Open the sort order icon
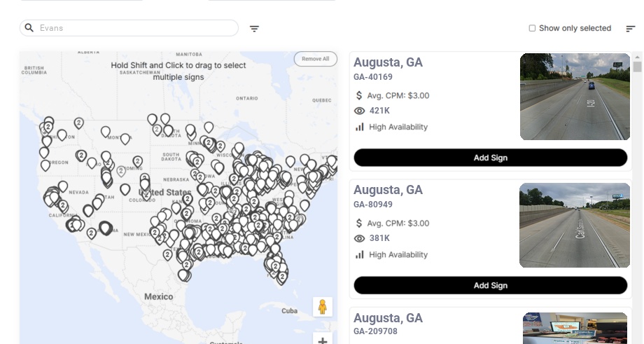This screenshot has height=344, width=644. 631,29
